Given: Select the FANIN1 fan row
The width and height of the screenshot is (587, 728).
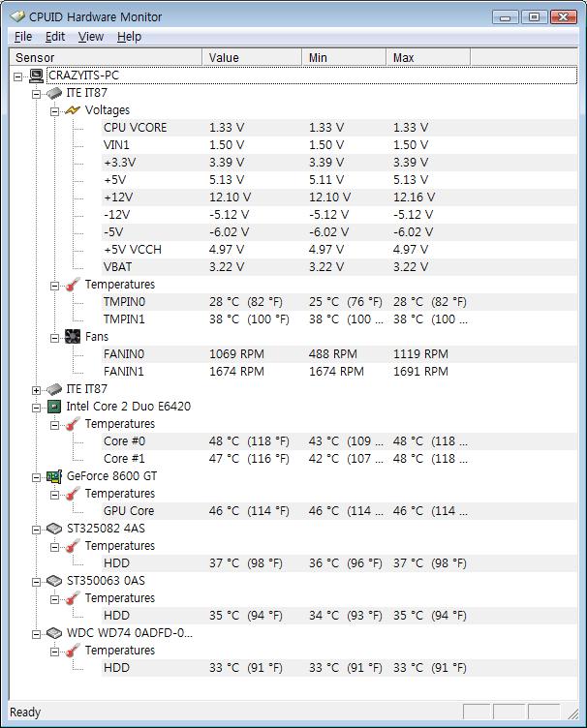Looking at the screenshot, I should pos(339,372).
